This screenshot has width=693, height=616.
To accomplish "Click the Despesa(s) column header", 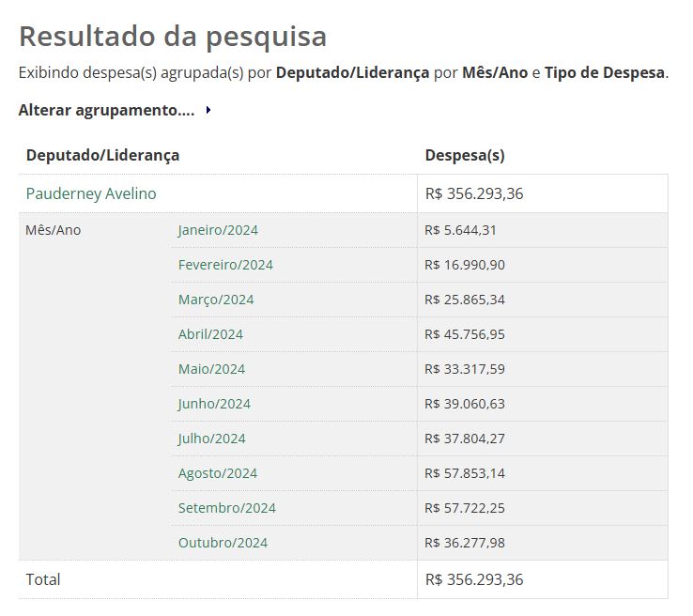I will [x=465, y=156].
